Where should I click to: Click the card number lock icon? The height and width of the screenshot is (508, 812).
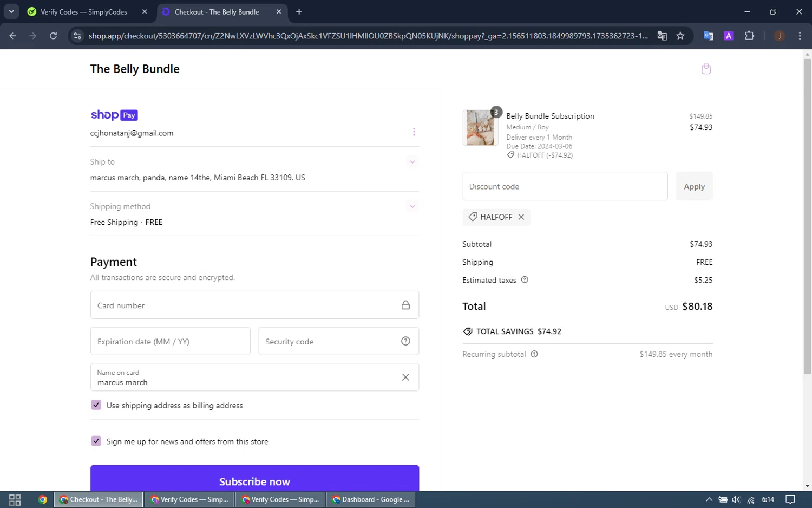405,305
